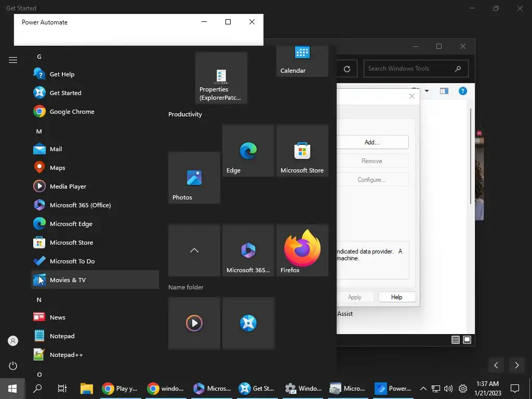Launch Get Started in the app list

point(95,92)
